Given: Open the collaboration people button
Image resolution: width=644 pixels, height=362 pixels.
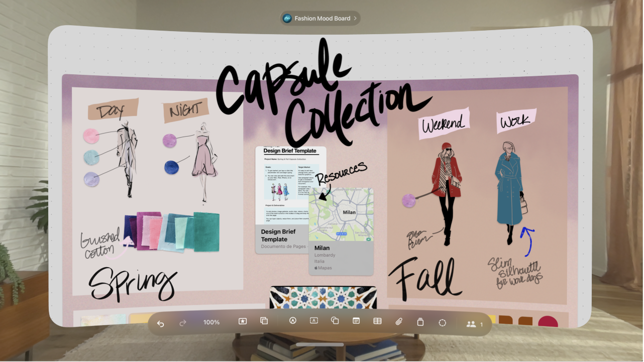Looking at the screenshot, I should tap(475, 324).
